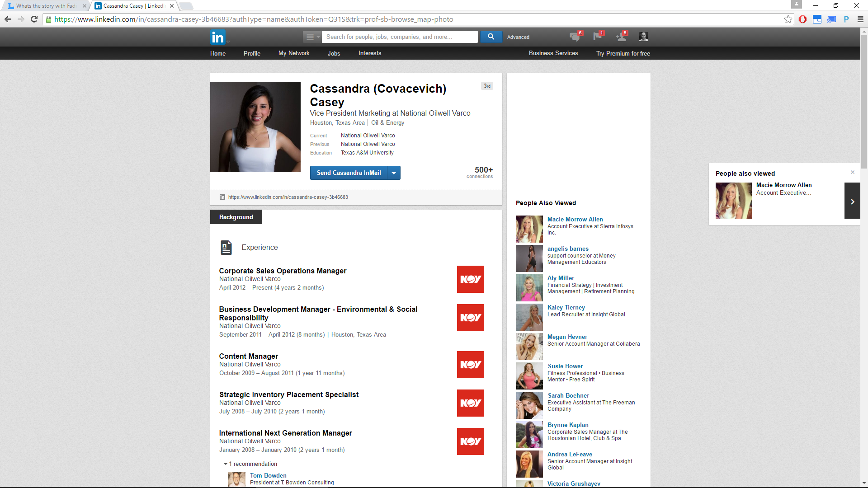Reload the page with refresh icon
Screen dimensions: 868x488
pos(34,19)
